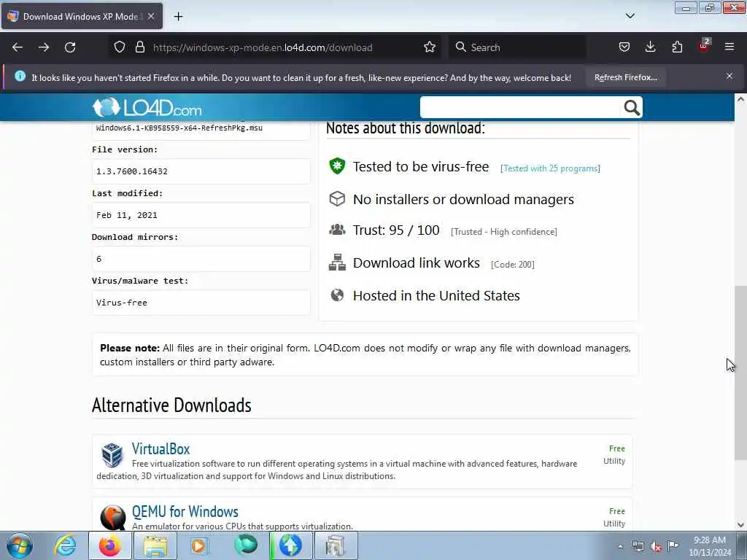The height and width of the screenshot is (560, 747).
Task: Launch Internet Explorer from taskbar
Action: (x=65, y=545)
